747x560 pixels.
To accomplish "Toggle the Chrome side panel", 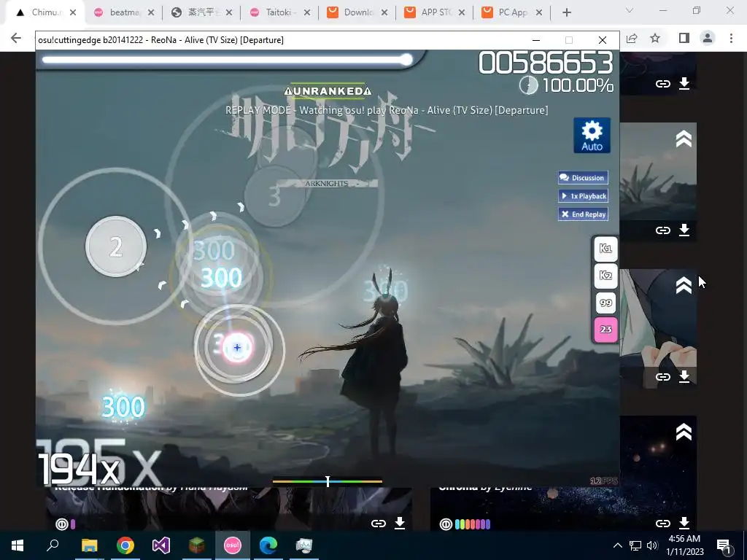I will (x=684, y=38).
